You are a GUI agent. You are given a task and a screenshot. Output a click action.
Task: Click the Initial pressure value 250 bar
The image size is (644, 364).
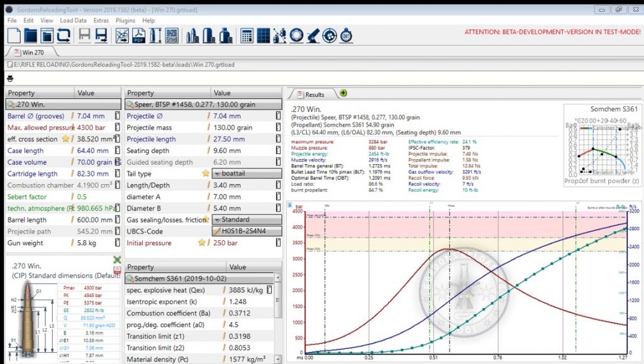pos(225,243)
